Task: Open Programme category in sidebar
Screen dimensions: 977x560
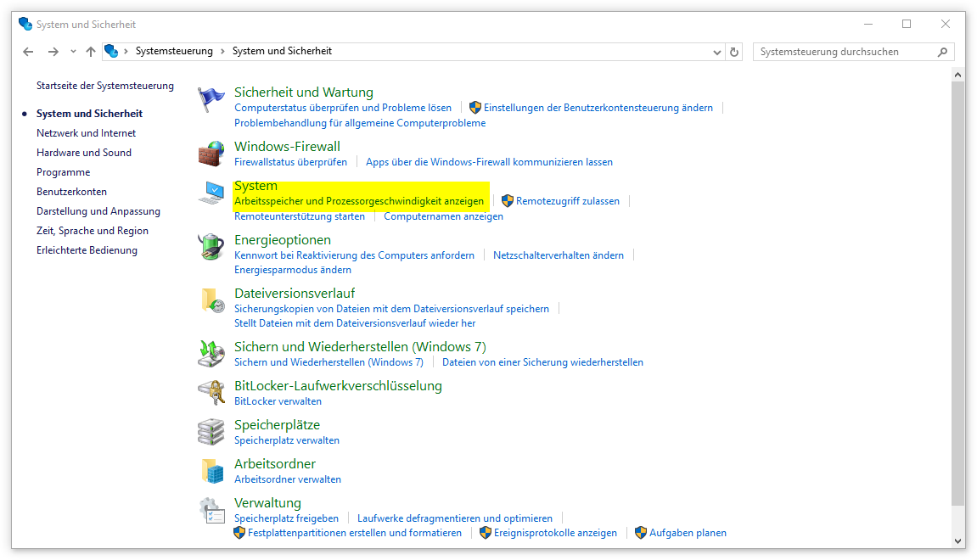Action: tap(63, 172)
